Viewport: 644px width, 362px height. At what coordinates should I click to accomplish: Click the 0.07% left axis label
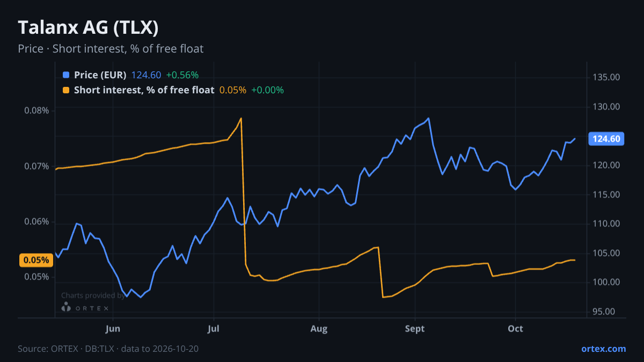coord(36,166)
